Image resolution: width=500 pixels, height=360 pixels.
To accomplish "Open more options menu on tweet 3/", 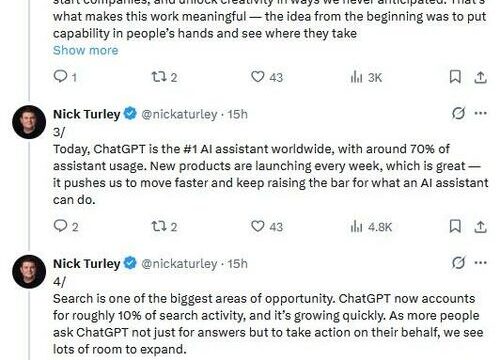I will point(480,113).
